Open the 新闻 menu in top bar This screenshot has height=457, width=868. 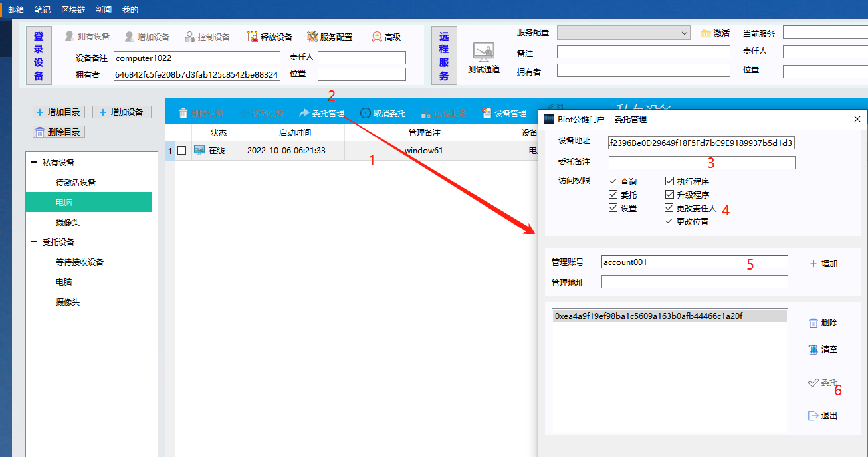tap(104, 9)
